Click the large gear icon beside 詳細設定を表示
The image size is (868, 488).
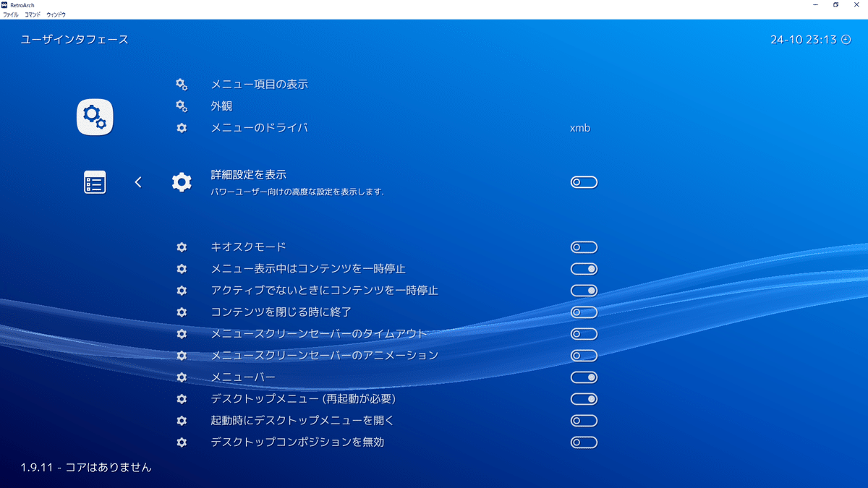point(182,182)
